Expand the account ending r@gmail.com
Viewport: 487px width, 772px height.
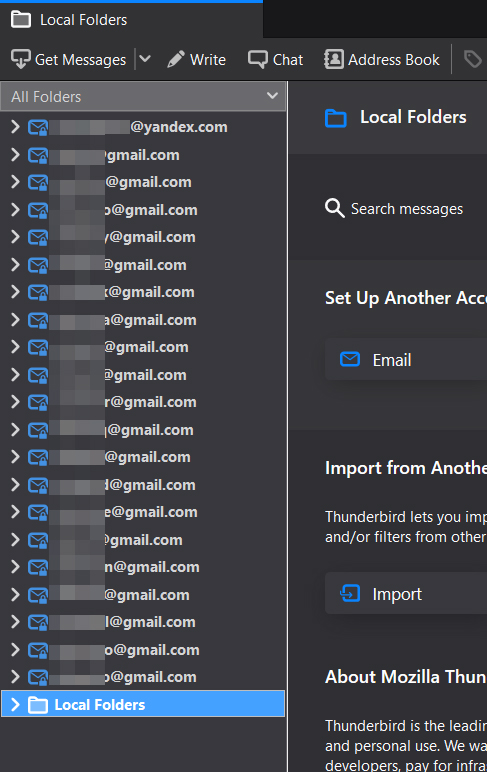15,402
